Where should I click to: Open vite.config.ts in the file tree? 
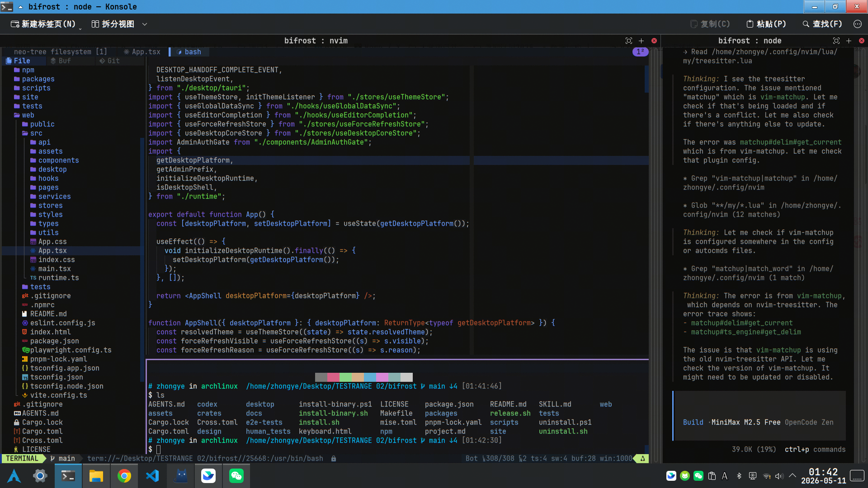[54, 395]
